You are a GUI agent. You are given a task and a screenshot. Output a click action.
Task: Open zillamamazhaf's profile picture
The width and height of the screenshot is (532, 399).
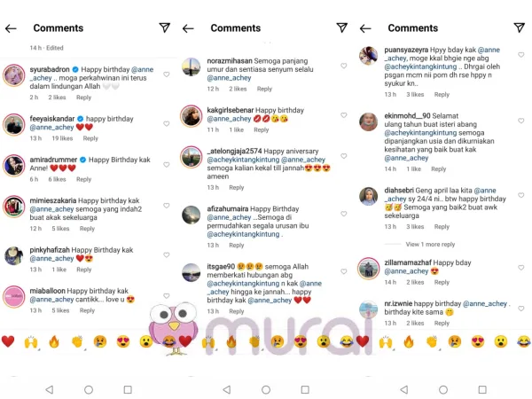pyautogui.click(x=369, y=268)
